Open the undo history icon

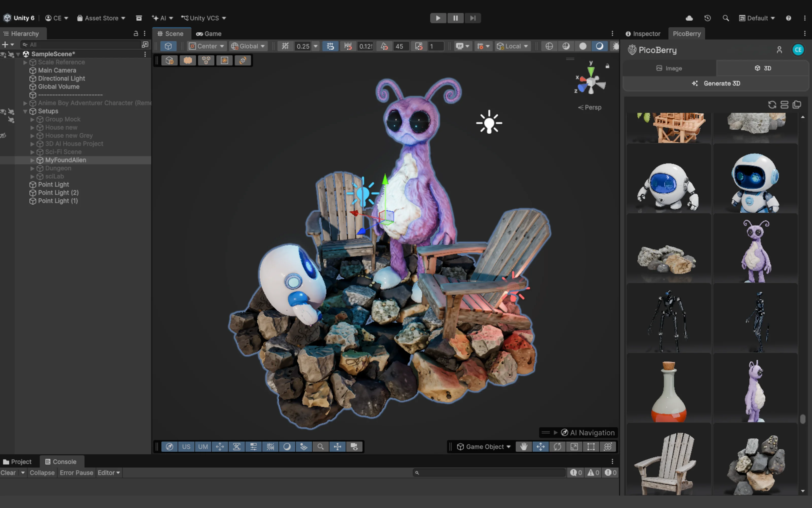click(708, 18)
